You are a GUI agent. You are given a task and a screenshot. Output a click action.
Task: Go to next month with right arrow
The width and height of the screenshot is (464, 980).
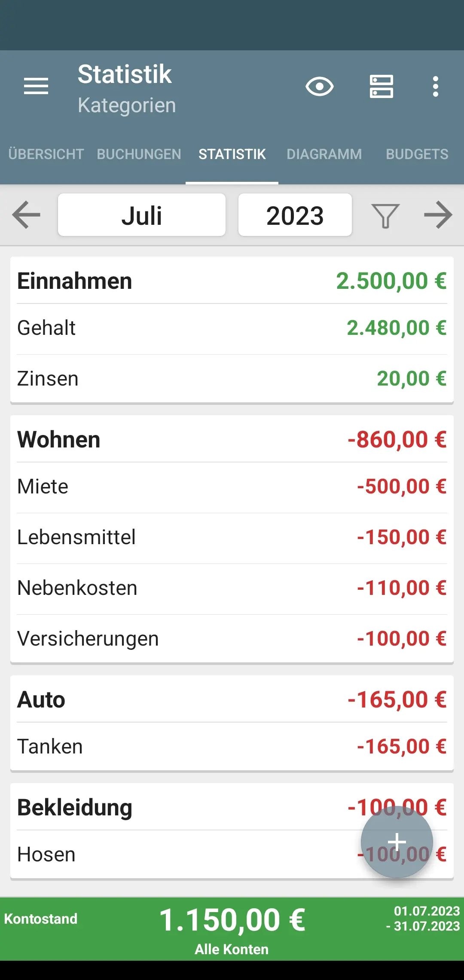[x=438, y=215]
